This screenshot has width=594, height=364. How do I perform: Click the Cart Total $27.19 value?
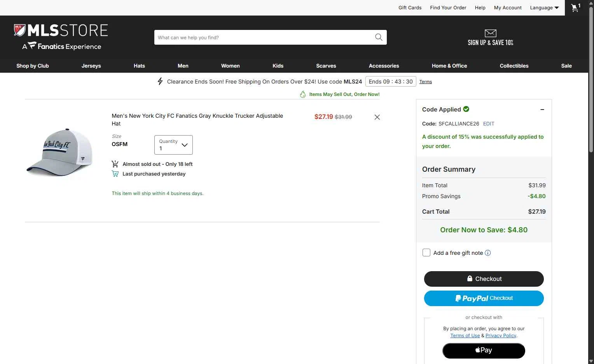click(x=537, y=212)
